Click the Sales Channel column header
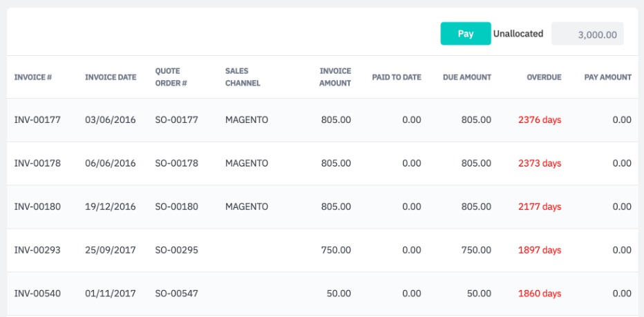644x317 pixels. (x=243, y=77)
